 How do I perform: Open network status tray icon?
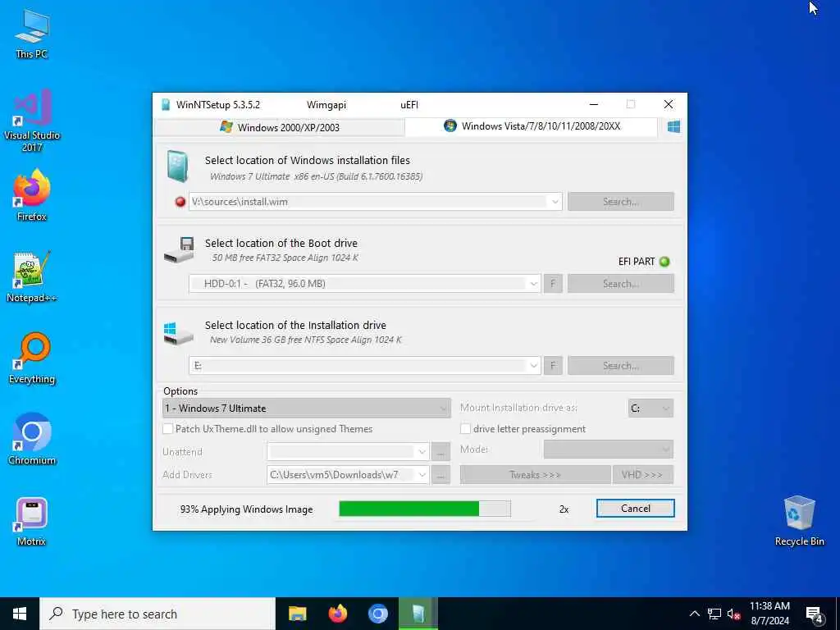click(714, 614)
